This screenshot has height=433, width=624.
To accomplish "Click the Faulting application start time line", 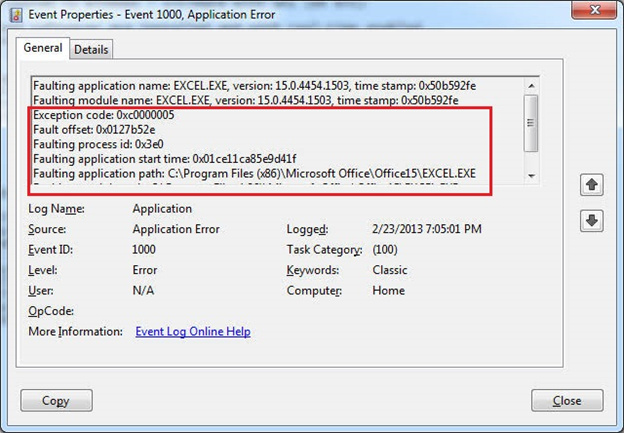I will pos(165,159).
